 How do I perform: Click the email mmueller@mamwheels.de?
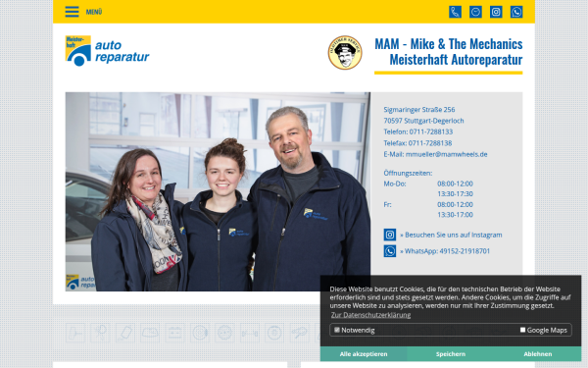click(446, 154)
